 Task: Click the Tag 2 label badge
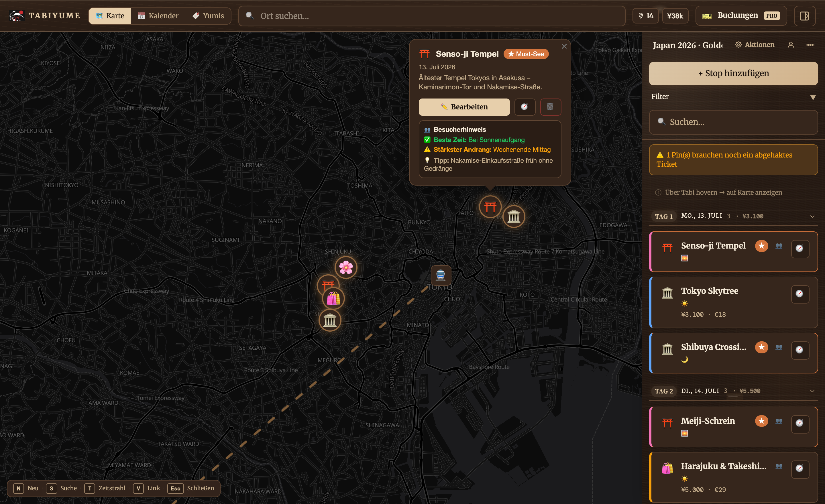[x=664, y=391]
